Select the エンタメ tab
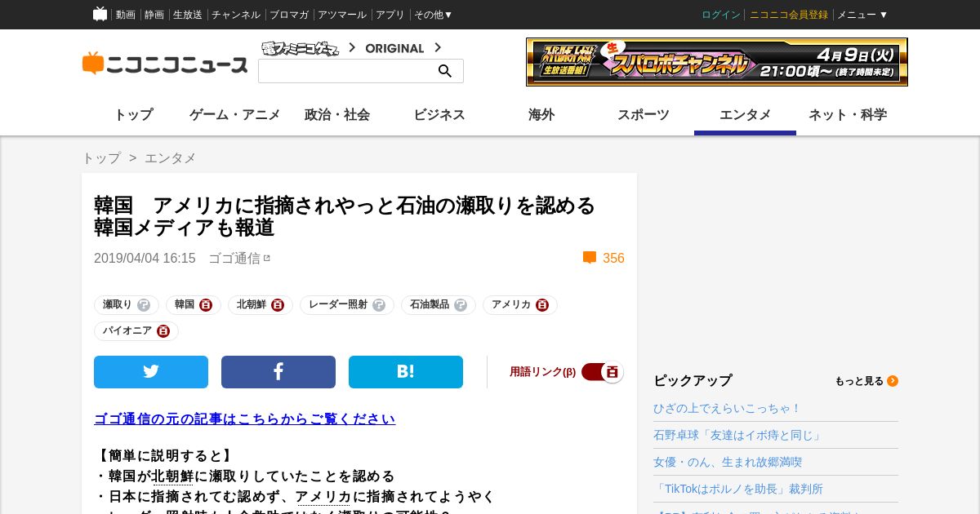This screenshot has height=514, width=980. [x=746, y=115]
